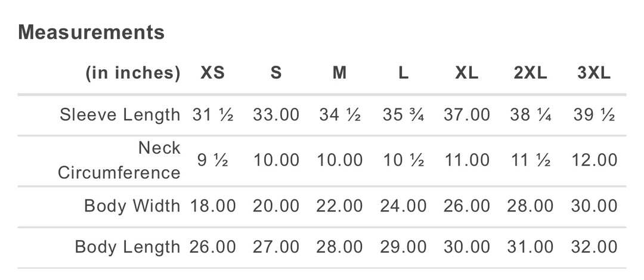This screenshot has height=280, width=644.
Task: Click the 24.00 body width for L
Action: [403, 206]
